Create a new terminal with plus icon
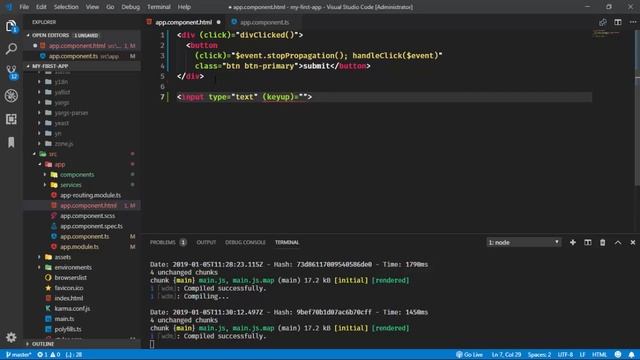This screenshot has width=640, height=360. (x=573, y=242)
